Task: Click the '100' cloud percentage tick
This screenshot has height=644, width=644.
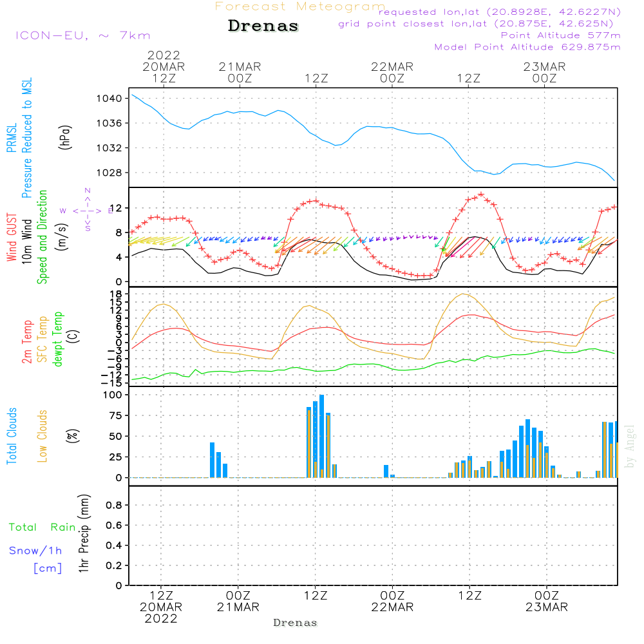Action: tap(113, 395)
